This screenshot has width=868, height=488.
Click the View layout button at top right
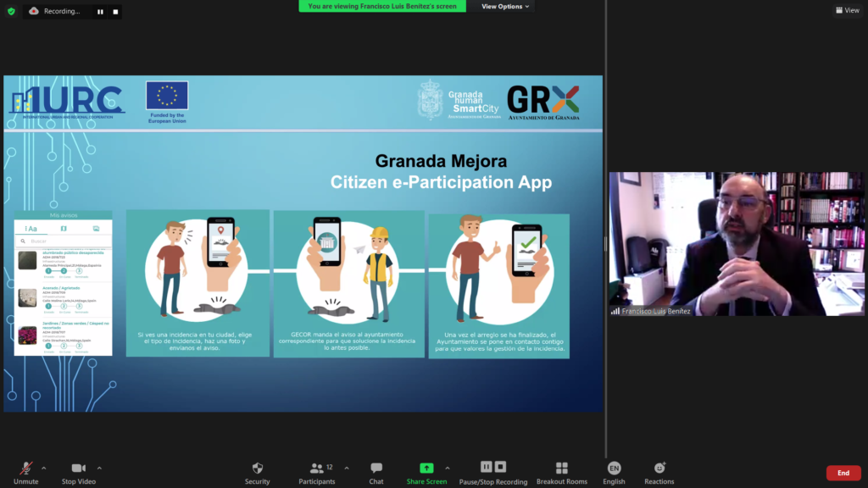(847, 10)
